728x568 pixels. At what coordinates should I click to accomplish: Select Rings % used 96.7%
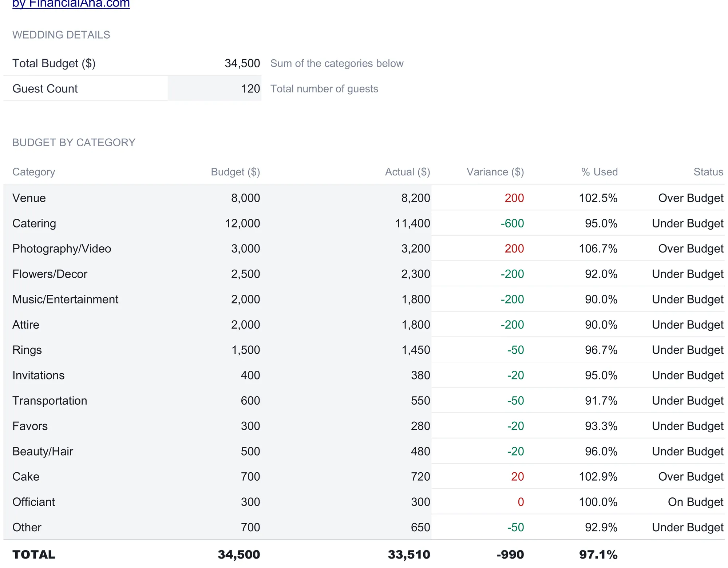[601, 350]
